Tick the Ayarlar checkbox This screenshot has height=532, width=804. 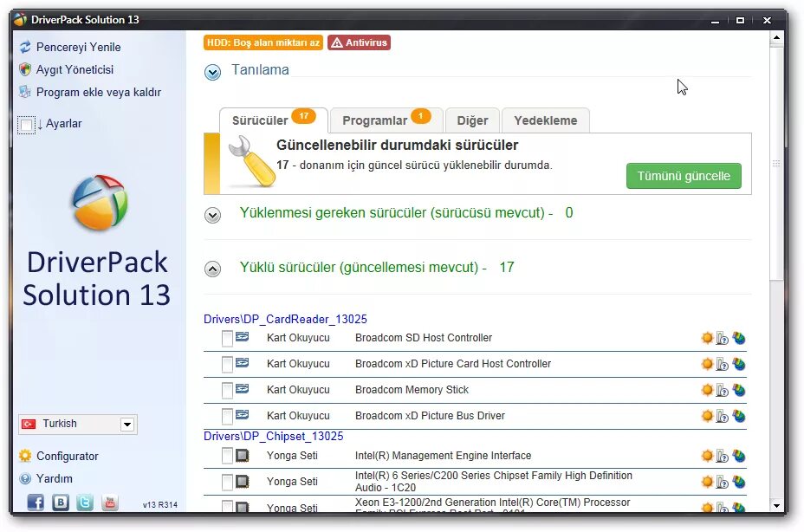tap(26, 125)
